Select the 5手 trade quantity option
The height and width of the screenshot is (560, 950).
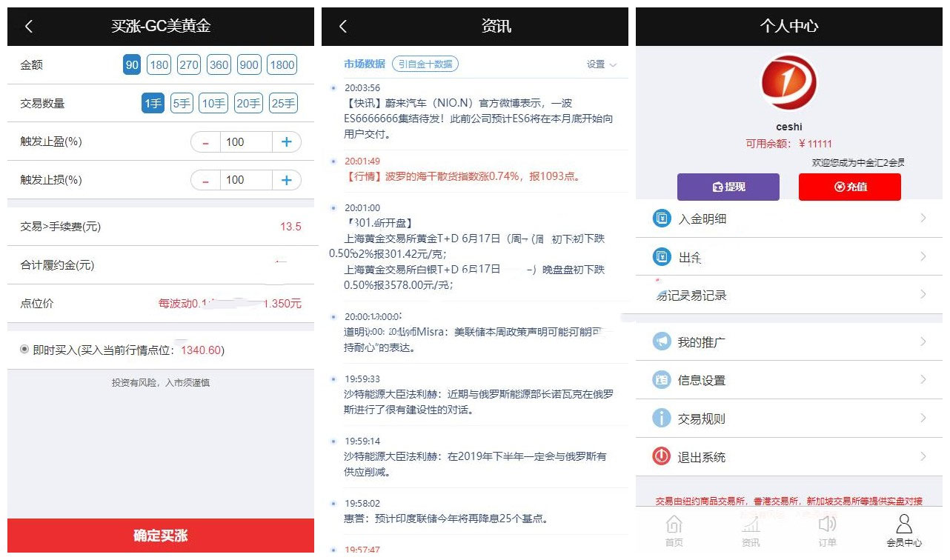(182, 103)
